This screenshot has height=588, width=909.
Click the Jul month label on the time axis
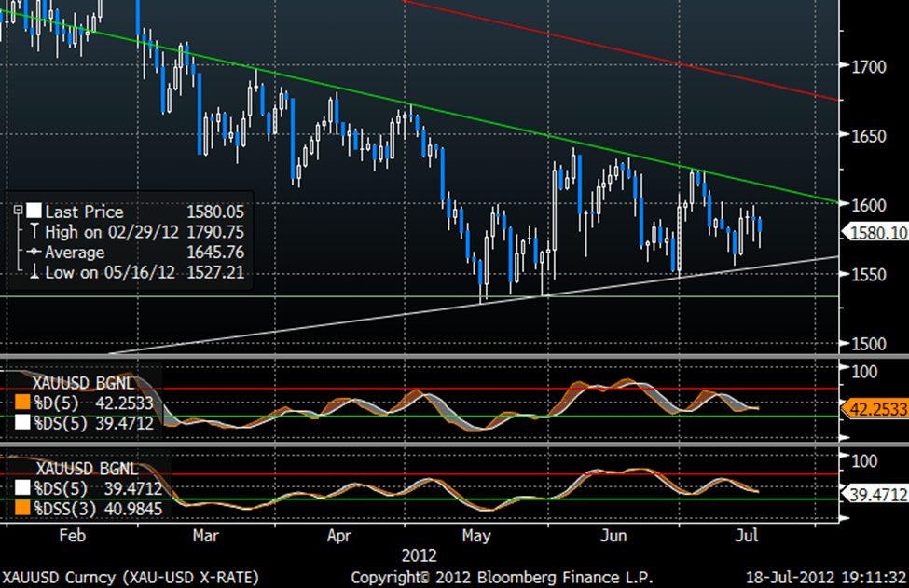click(746, 535)
